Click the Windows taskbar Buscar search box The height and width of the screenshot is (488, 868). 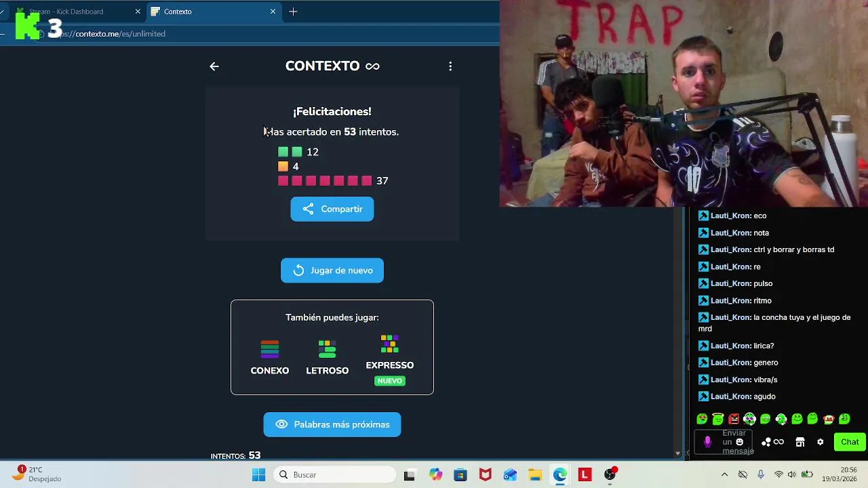(334, 474)
